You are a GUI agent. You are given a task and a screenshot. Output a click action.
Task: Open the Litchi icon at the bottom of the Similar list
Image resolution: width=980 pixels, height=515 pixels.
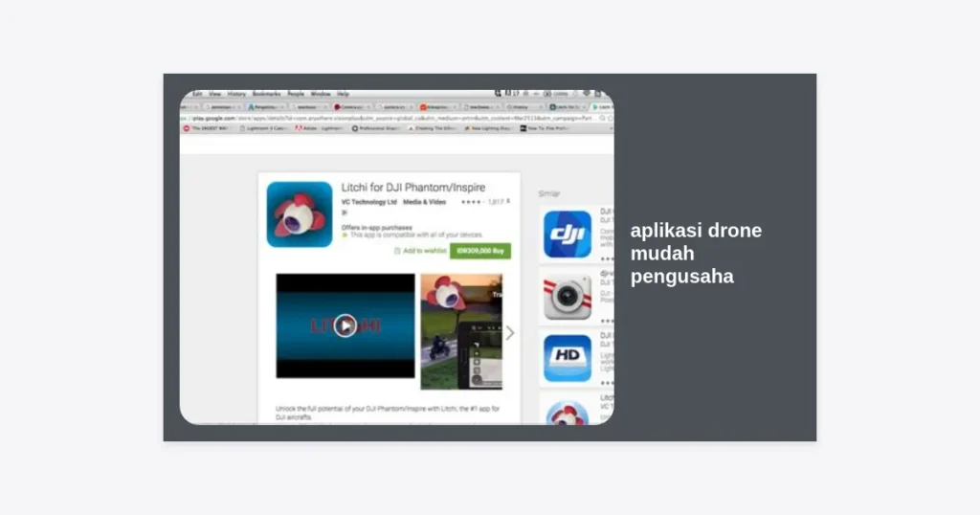tap(567, 412)
